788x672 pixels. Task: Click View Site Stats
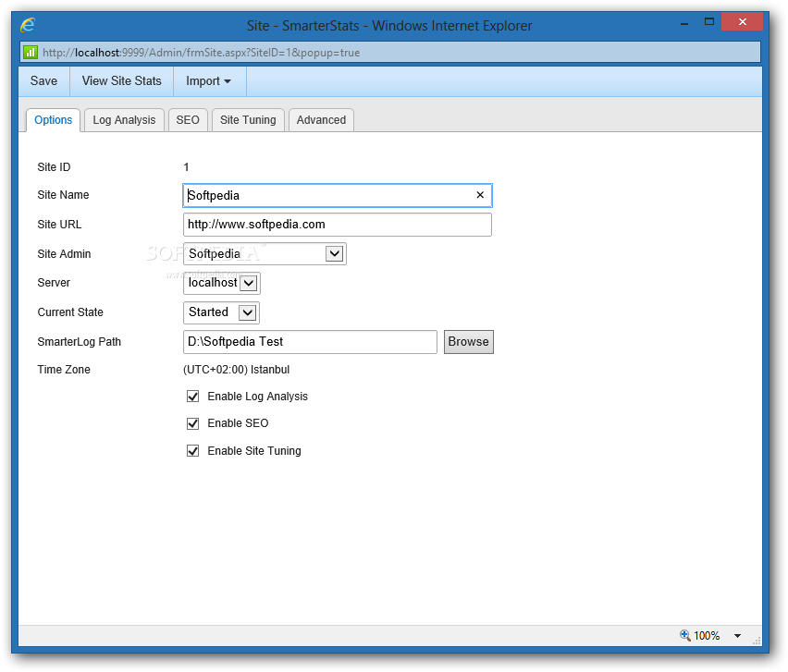[121, 81]
